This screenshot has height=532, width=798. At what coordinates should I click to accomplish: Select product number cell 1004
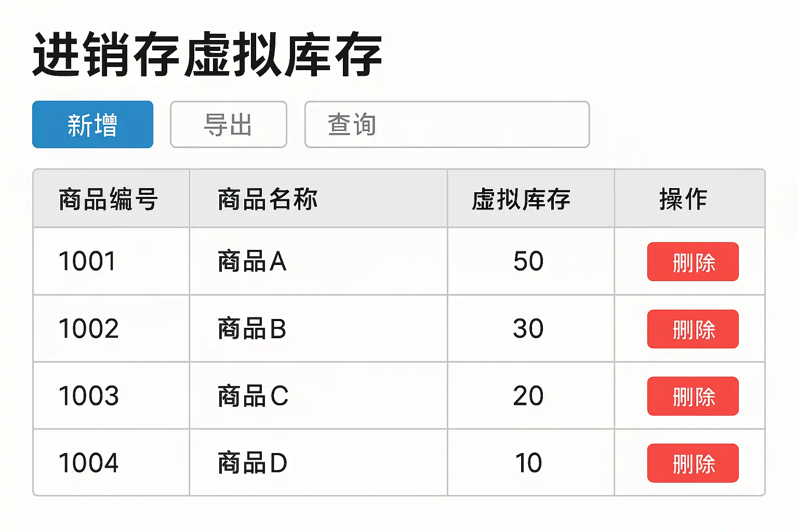[89, 463]
